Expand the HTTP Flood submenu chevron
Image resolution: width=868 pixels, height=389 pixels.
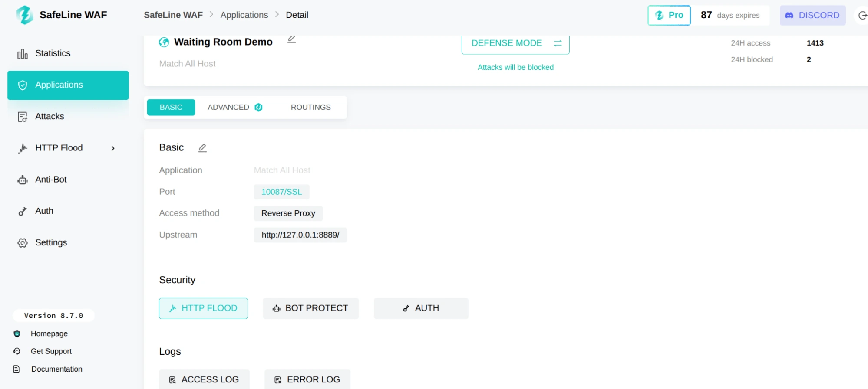tap(113, 148)
